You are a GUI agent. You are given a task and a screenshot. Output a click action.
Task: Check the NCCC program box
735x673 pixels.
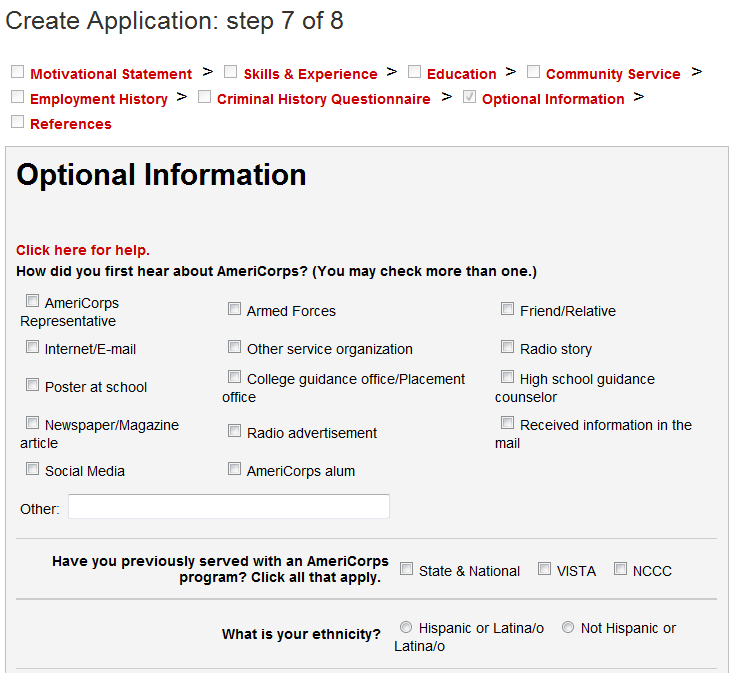(x=621, y=569)
